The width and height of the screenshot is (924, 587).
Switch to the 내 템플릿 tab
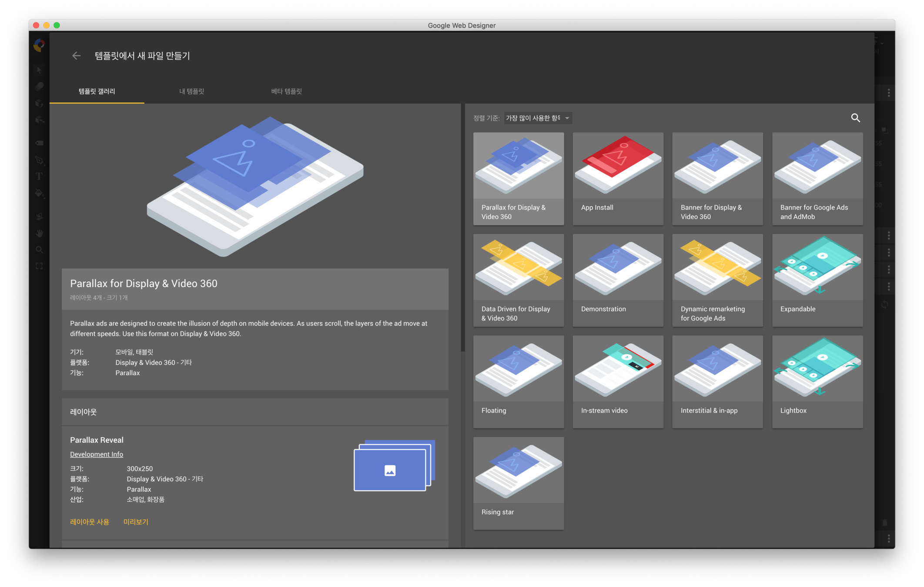click(192, 91)
